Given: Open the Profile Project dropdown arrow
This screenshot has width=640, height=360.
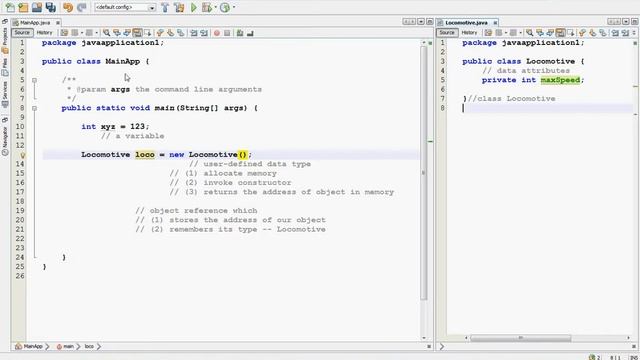Looking at the screenshot, I should point(234,7).
